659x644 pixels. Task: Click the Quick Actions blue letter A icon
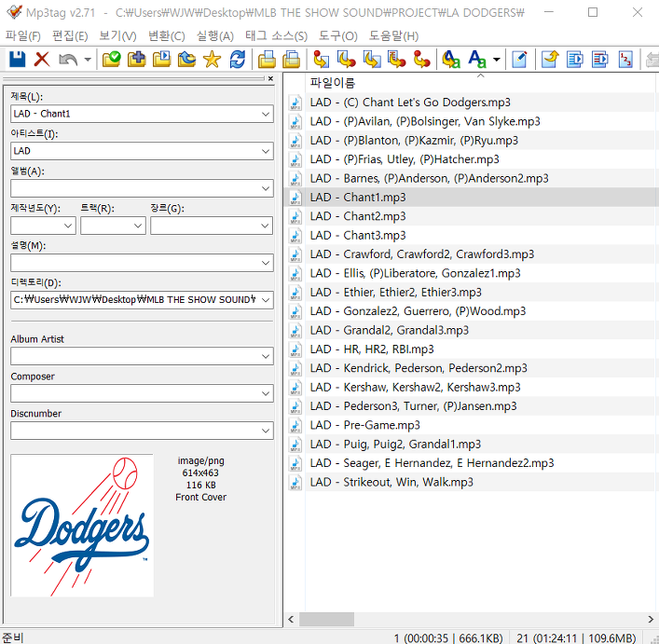coord(477,60)
